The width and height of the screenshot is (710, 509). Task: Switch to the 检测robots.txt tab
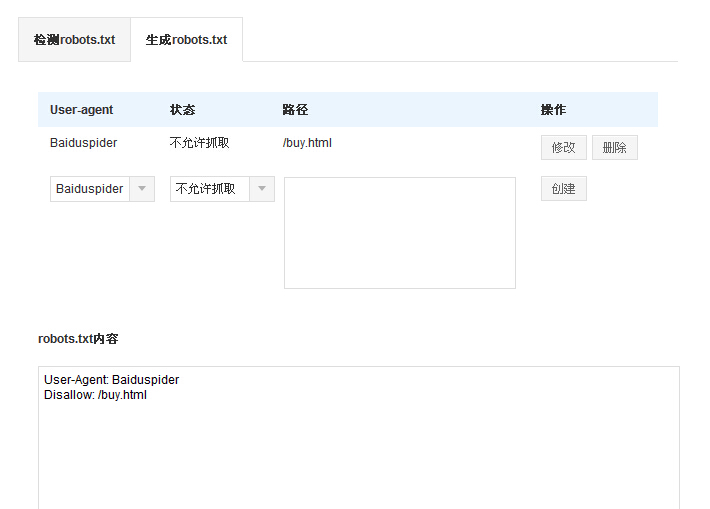(x=74, y=40)
